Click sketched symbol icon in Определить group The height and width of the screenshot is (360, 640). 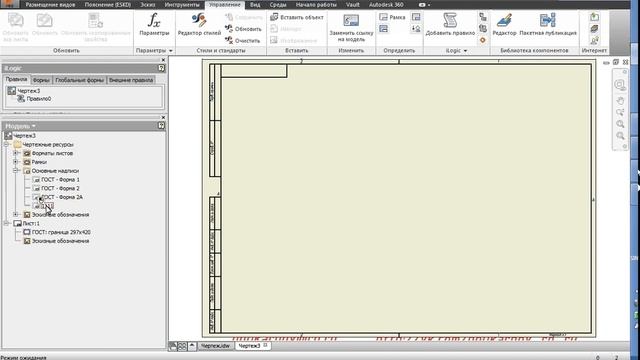click(416, 29)
